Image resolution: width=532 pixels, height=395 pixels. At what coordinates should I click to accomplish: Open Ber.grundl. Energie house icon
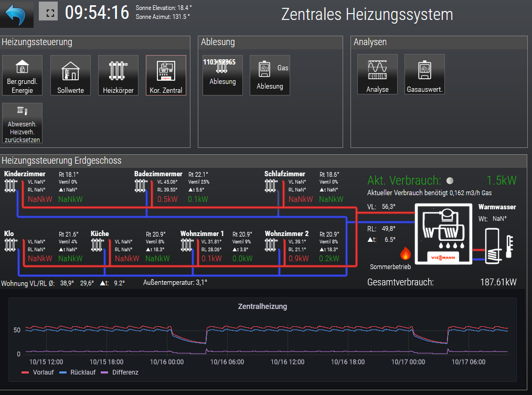click(23, 76)
